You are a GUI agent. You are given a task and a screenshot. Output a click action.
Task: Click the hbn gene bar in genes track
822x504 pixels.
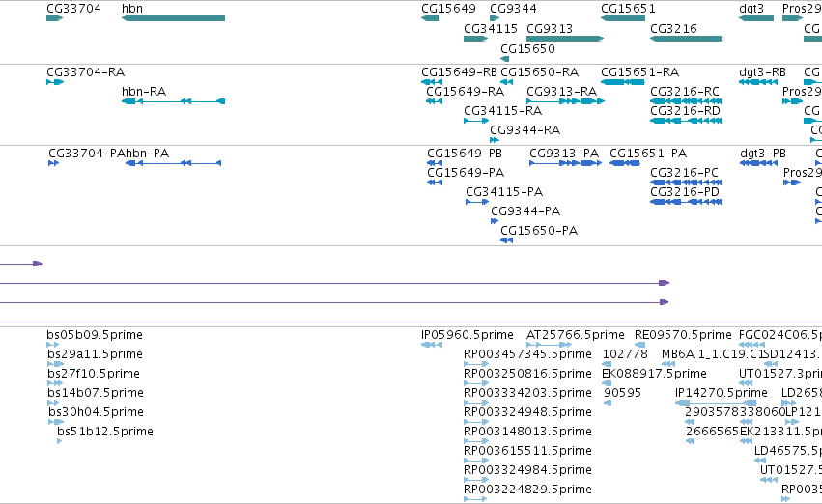click(x=173, y=18)
